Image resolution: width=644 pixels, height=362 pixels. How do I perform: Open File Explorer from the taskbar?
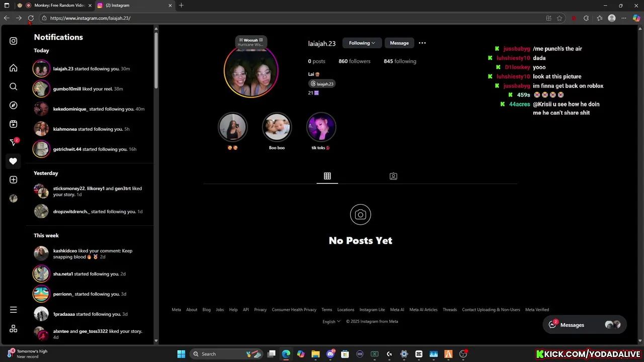[315, 354]
